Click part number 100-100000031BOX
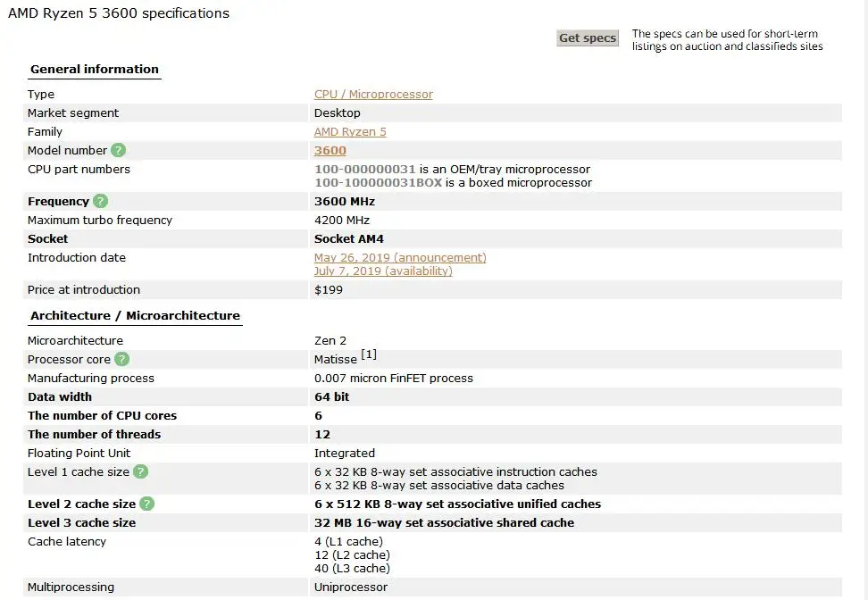The height and width of the screenshot is (600, 868). 378,183
